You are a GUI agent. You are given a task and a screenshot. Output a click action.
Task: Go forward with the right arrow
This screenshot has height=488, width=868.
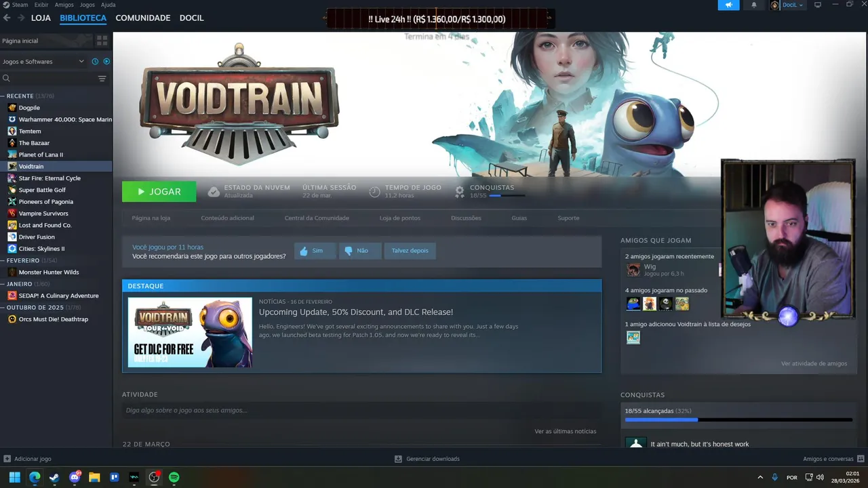(21, 18)
